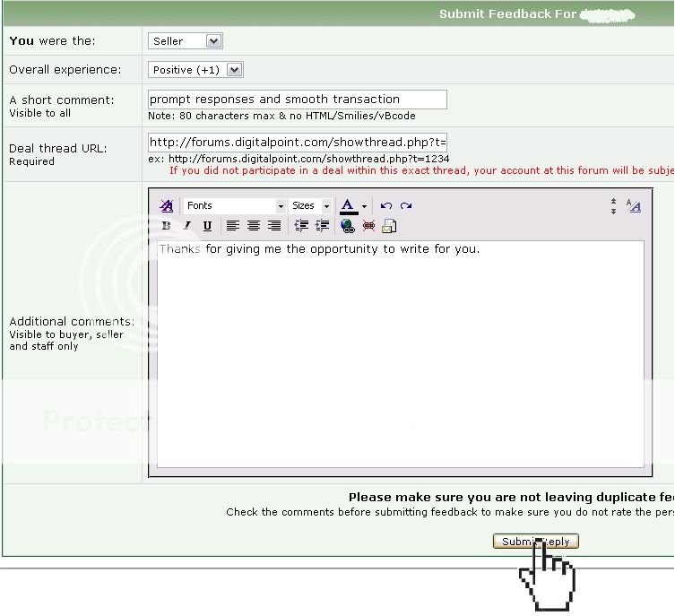
Task: Click inside the Additional comments text area
Action: coord(401,354)
